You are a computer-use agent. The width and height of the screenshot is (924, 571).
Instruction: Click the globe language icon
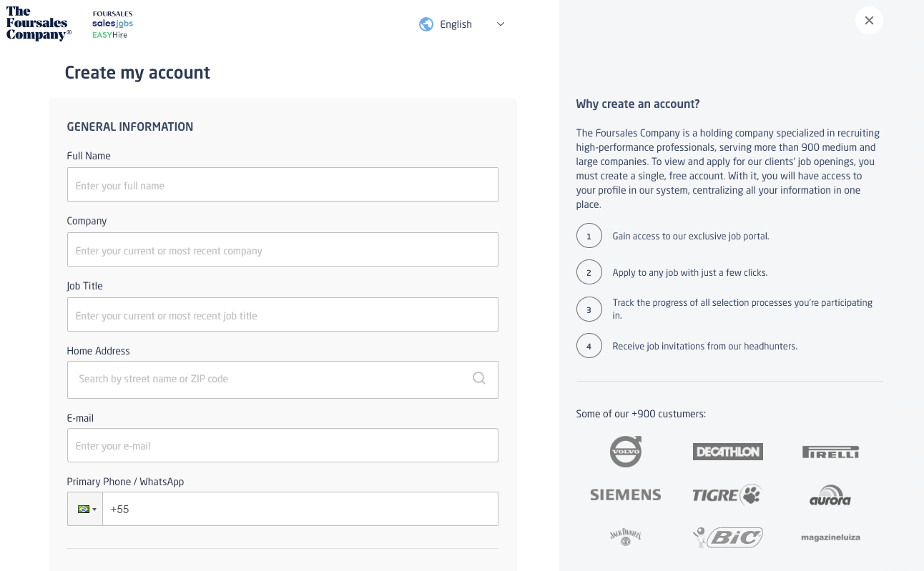[x=426, y=24]
